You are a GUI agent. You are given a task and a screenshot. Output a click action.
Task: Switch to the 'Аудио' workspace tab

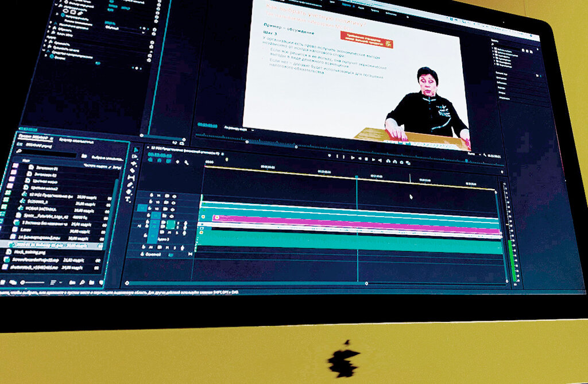point(361,7)
